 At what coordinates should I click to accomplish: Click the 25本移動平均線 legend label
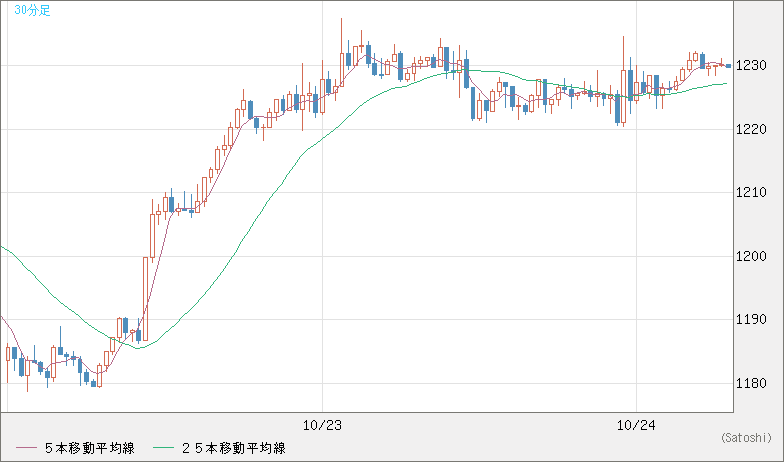coord(233,448)
